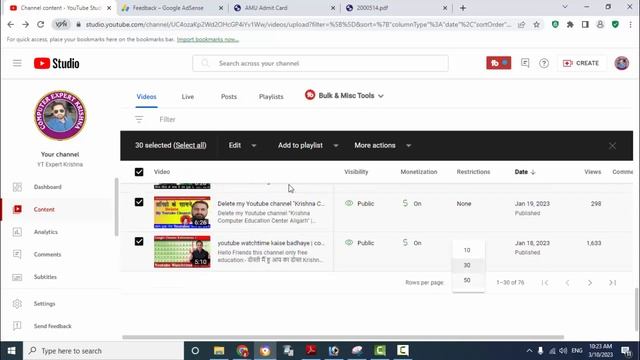The height and width of the screenshot is (360, 640).
Task: Click monetization dollar for Delete my Youtube channel
Action: [x=405, y=203]
